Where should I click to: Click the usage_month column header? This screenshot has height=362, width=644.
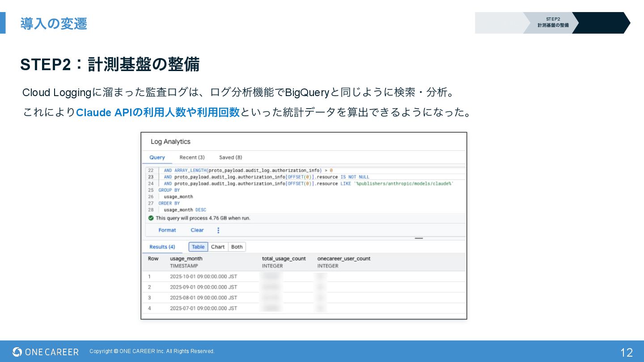pos(186,258)
